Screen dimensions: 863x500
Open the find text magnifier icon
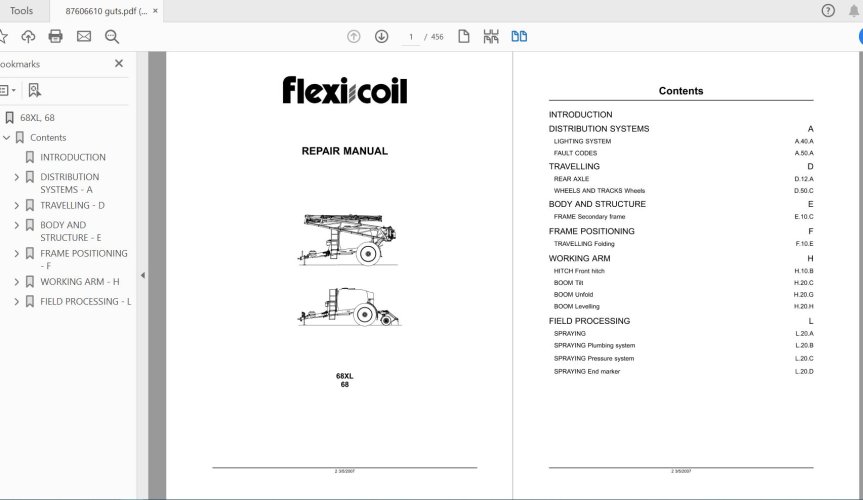112,36
